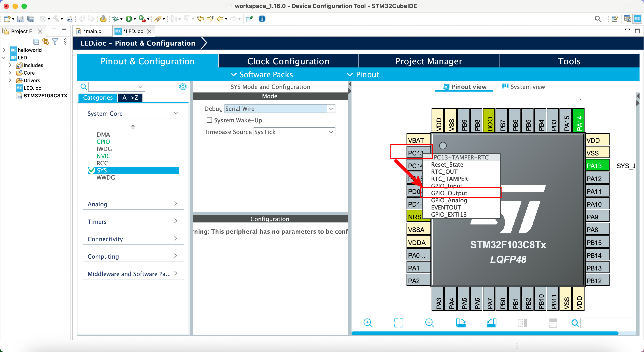Click Link with Editor icon in Project Explorer
Image resolution: width=644 pixels, height=352 pixels.
pos(45,42)
